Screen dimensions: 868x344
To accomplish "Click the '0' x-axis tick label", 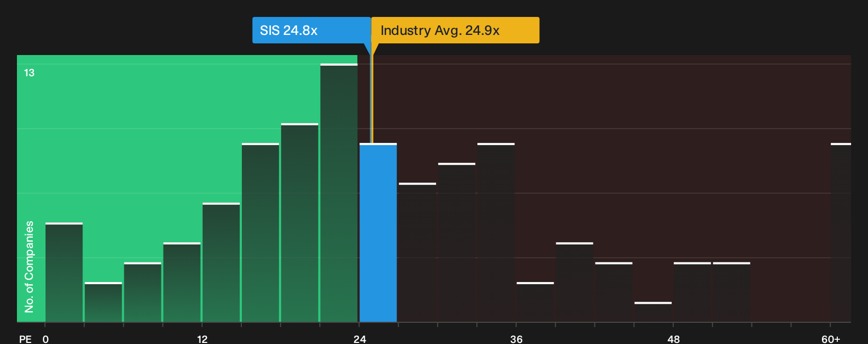I will click(x=46, y=339).
